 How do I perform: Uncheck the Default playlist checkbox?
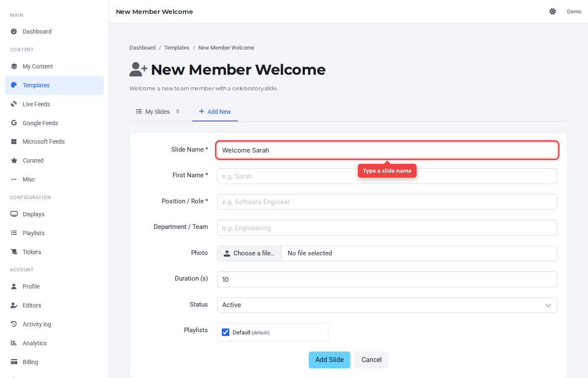(226, 332)
